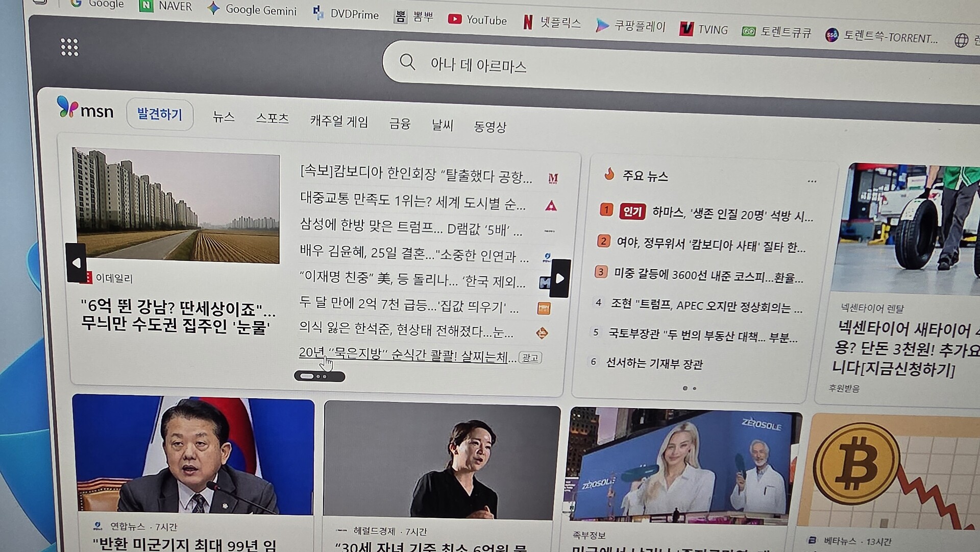Go to previous headline slide arrow
This screenshot has width=980, height=552.
76,263
